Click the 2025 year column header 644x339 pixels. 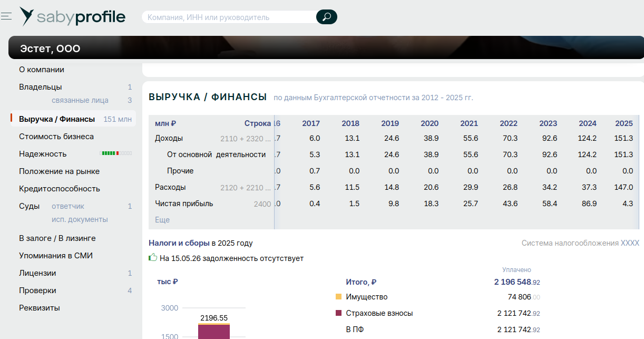624,123
